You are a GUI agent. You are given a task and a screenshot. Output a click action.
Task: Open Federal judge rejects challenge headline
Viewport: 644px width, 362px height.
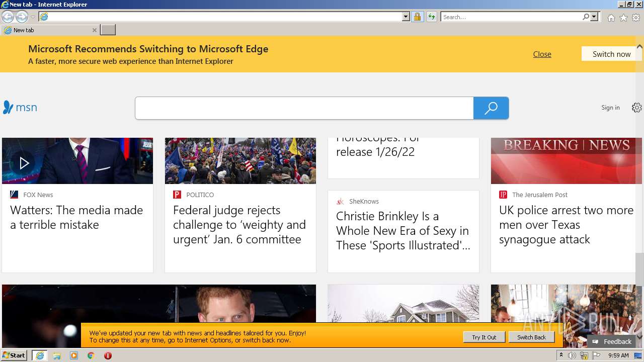(x=239, y=225)
